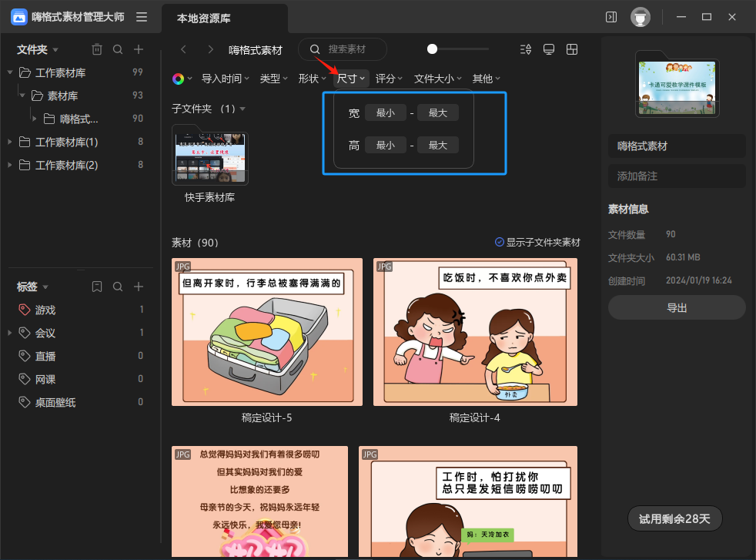The width and height of the screenshot is (756, 560).
Task: Open the 快手素材库 subfolder thumbnail
Action: (210, 155)
